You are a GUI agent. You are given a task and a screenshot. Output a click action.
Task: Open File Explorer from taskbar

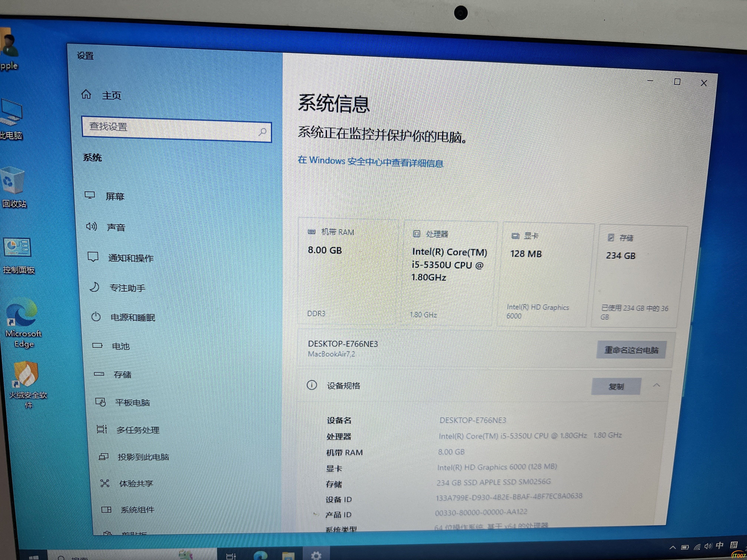[x=288, y=556]
